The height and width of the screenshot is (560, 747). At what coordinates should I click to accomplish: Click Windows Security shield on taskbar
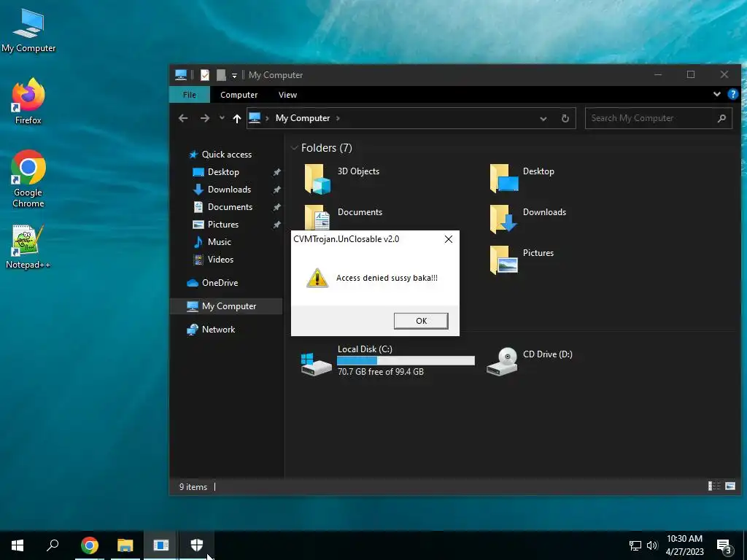tap(197, 545)
